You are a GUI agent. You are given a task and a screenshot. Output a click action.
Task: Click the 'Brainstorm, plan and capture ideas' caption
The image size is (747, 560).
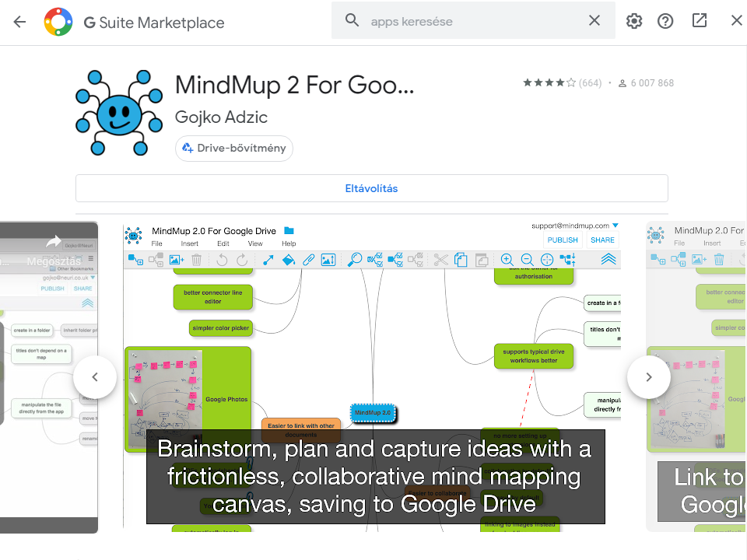pyautogui.click(x=375, y=477)
